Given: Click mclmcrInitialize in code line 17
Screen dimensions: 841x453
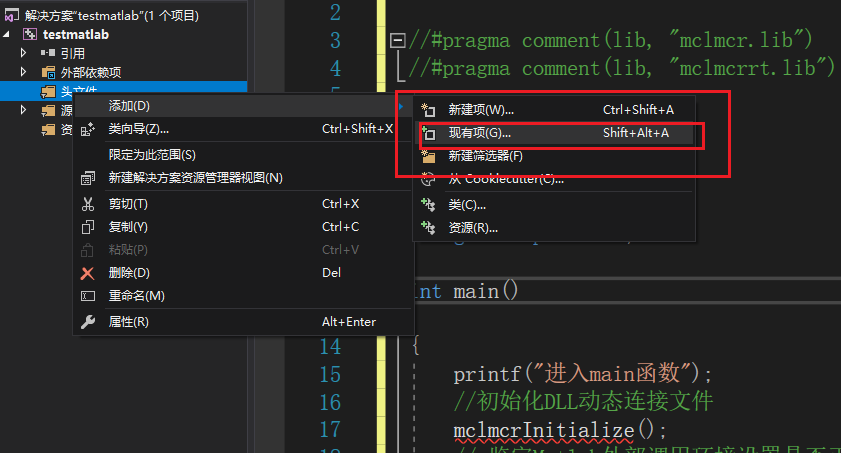Looking at the screenshot, I should [x=543, y=431].
